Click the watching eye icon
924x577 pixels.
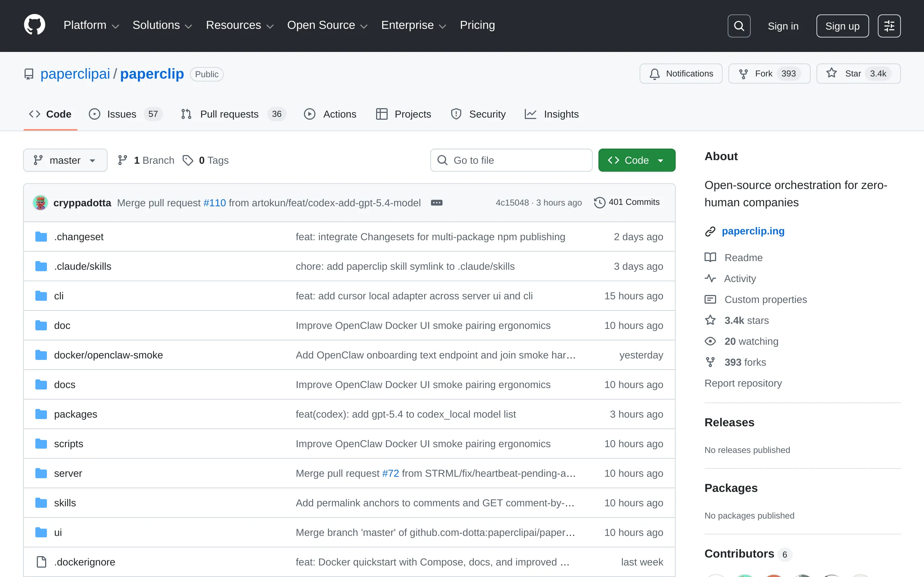[710, 341]
